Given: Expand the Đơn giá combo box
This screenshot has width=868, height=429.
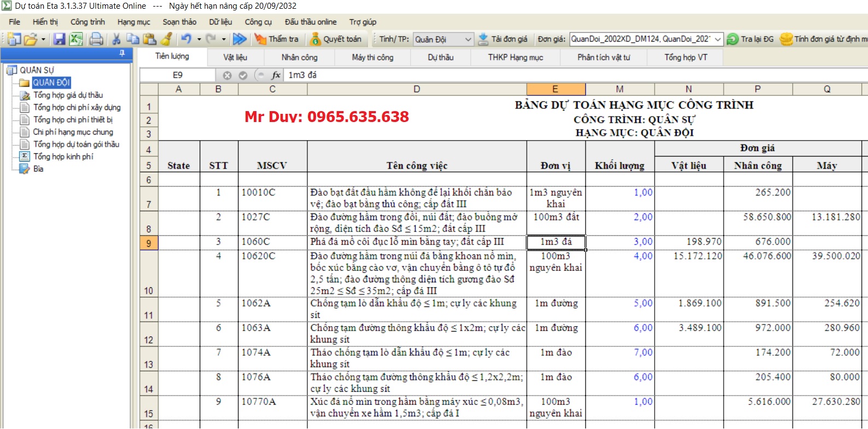Looking at the screenshot, I should (718, 39).
